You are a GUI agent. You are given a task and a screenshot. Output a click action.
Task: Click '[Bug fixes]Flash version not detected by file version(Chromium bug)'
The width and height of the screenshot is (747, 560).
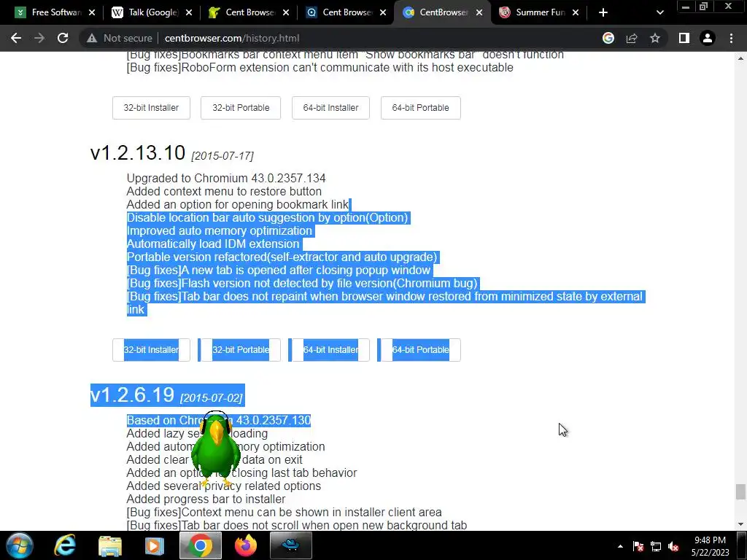click(302, 284)
